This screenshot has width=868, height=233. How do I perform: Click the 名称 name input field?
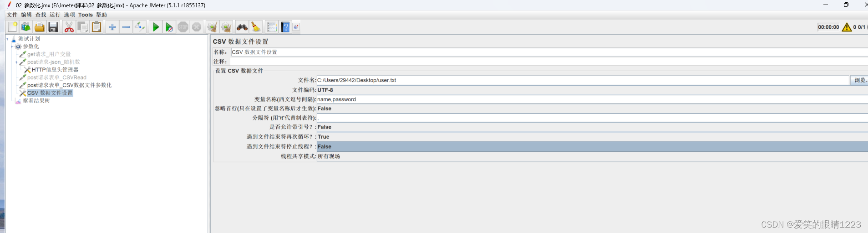pyautogui.click(x=549, y=52)
